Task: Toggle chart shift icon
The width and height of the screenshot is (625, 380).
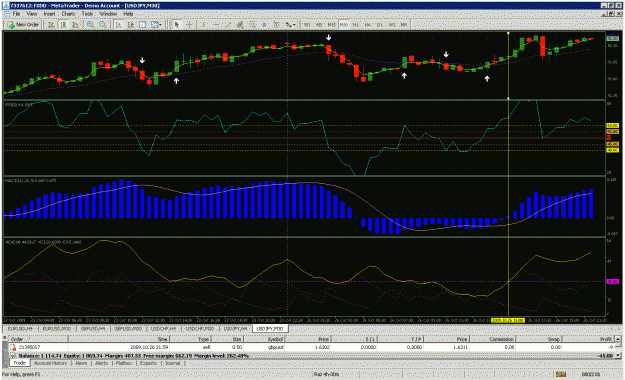Action: 130,25
